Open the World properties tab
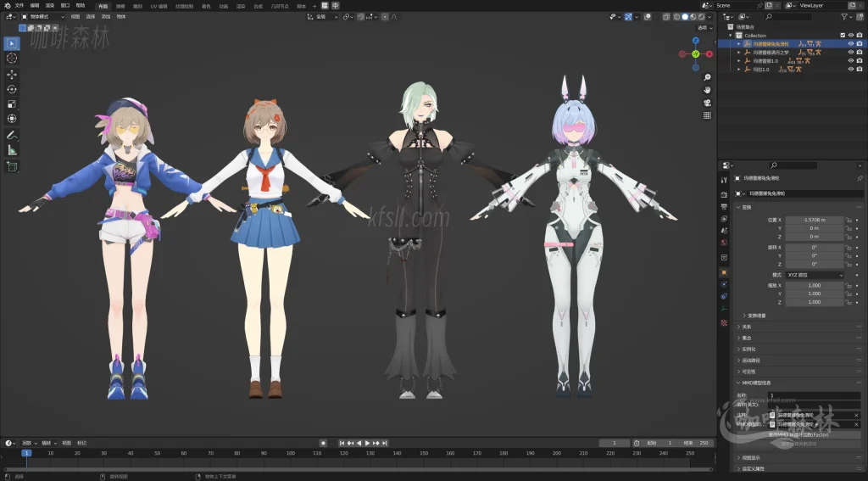Viewport: 868px width, 481px height. tap(724, 243)
